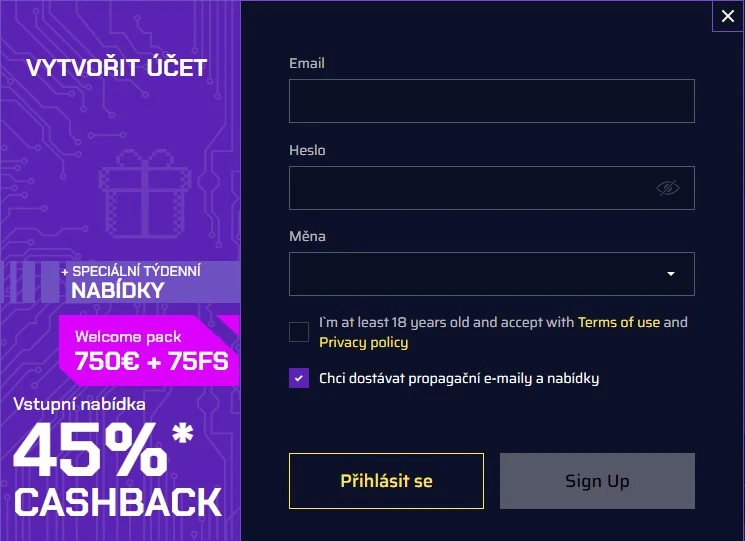745x541 pixels.
Task: Click the Email field label
Action: [307, 63]
